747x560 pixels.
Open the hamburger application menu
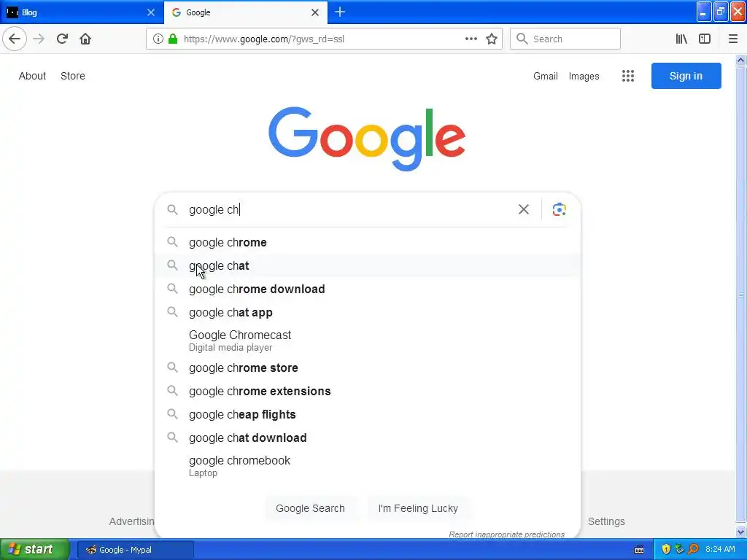[x=733, y=39]
